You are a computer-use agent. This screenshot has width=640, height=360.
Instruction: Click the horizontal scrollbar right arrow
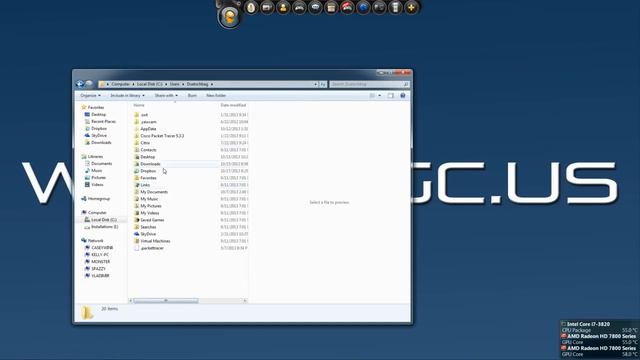pyautogui.click(x=245, y=301)
